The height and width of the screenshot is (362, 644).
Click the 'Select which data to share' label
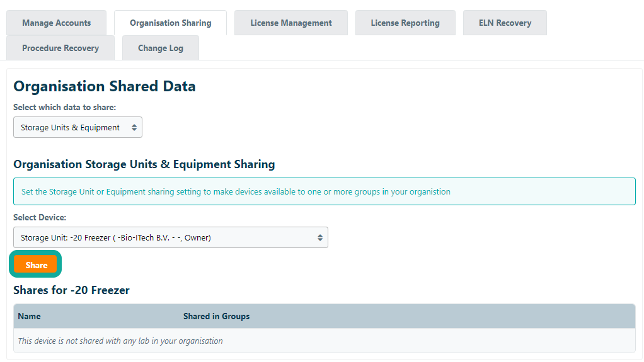pyautogui.click(x=64, y=107)
